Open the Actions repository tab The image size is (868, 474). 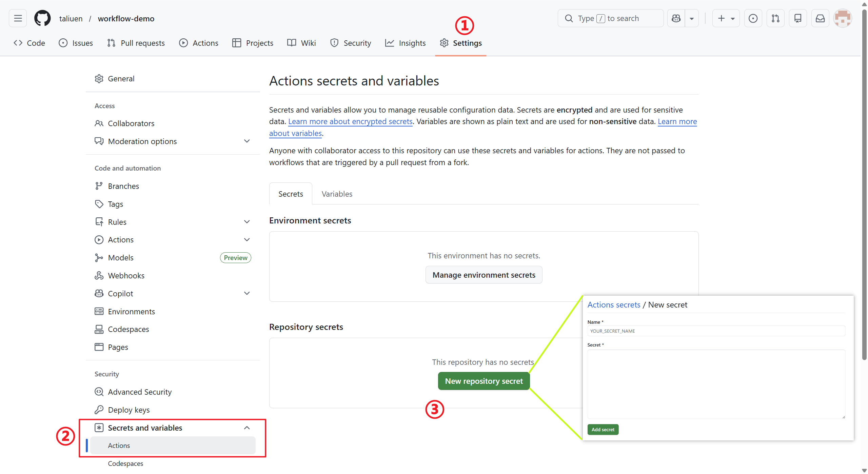(x=199, y=43)
